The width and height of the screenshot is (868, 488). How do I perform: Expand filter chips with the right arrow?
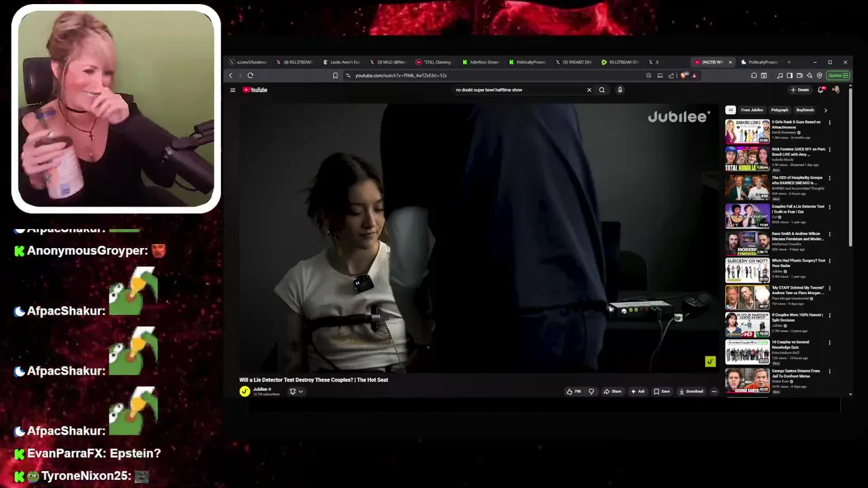(825, 110)
